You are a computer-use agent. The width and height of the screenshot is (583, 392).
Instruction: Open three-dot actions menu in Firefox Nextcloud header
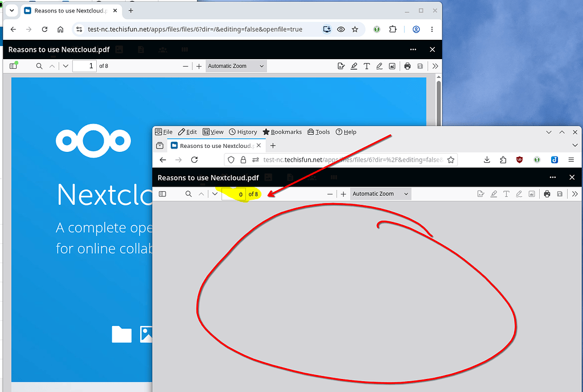(x=553, y=178)
